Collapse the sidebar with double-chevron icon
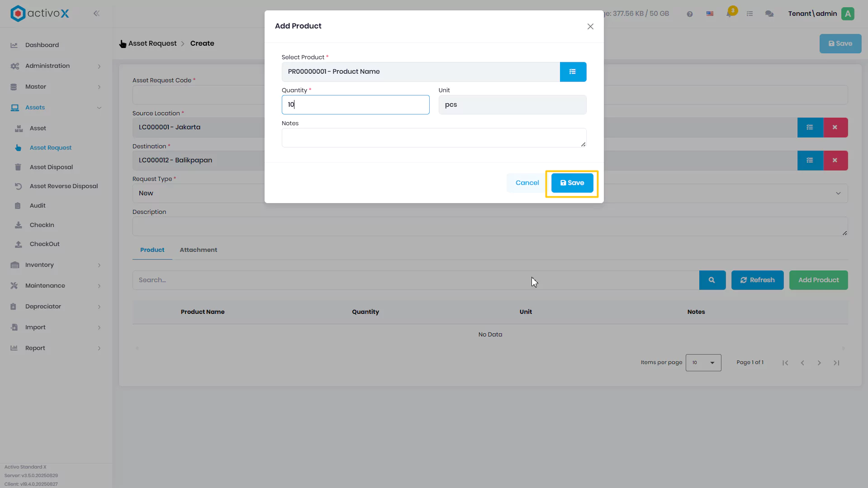Image resolution: width=868 pixels, height=488 pixels. (96, 14)
